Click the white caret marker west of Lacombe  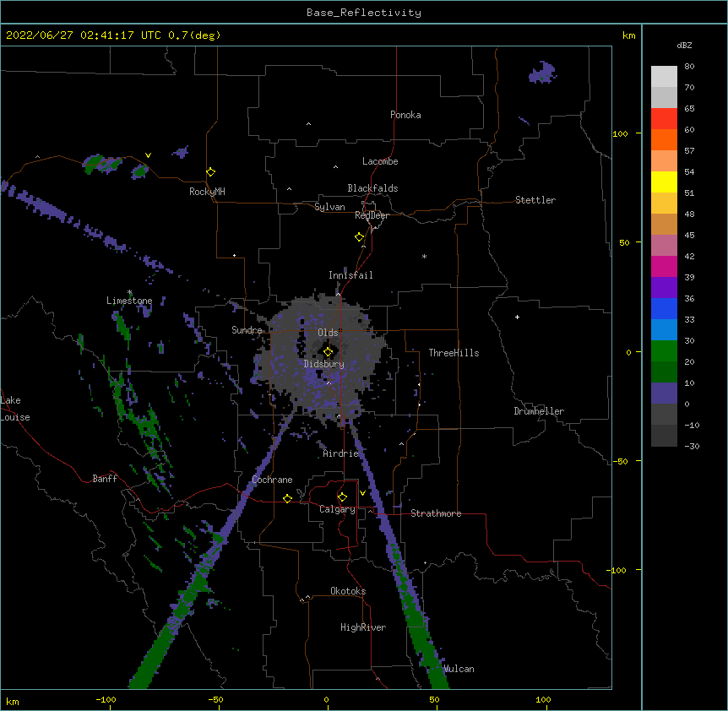pyautogui.click(x=335, y=166)
